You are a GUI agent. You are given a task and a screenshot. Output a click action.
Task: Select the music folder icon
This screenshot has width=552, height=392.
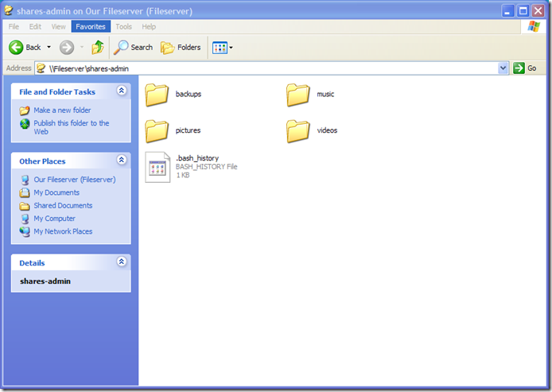(x=297, y=95)
